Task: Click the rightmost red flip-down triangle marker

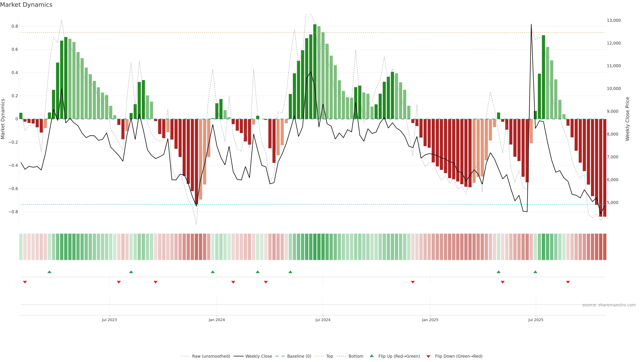Action: (x=568, y=282)
